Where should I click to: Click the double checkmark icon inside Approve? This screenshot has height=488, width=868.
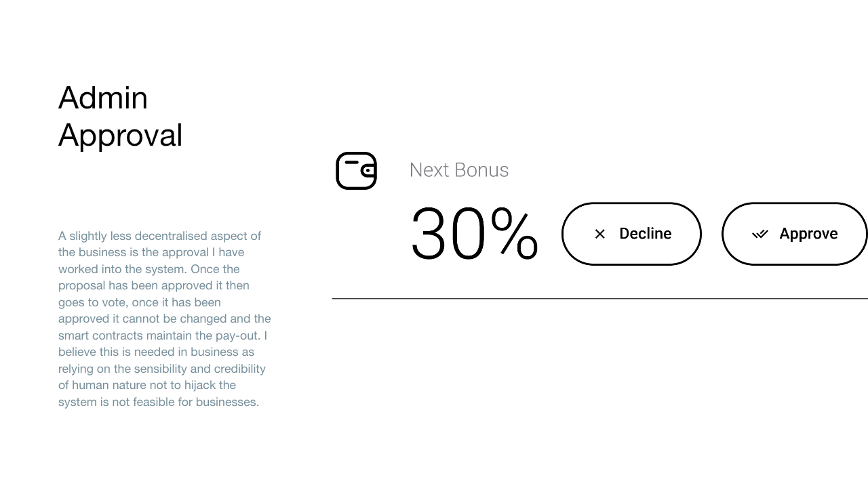(x=760, y=234)
